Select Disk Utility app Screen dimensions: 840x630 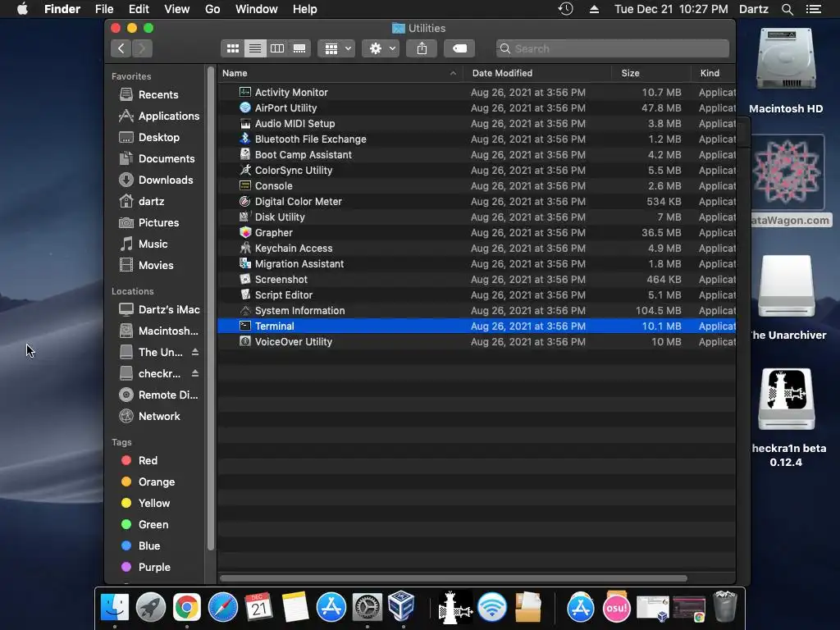point(477,217)
